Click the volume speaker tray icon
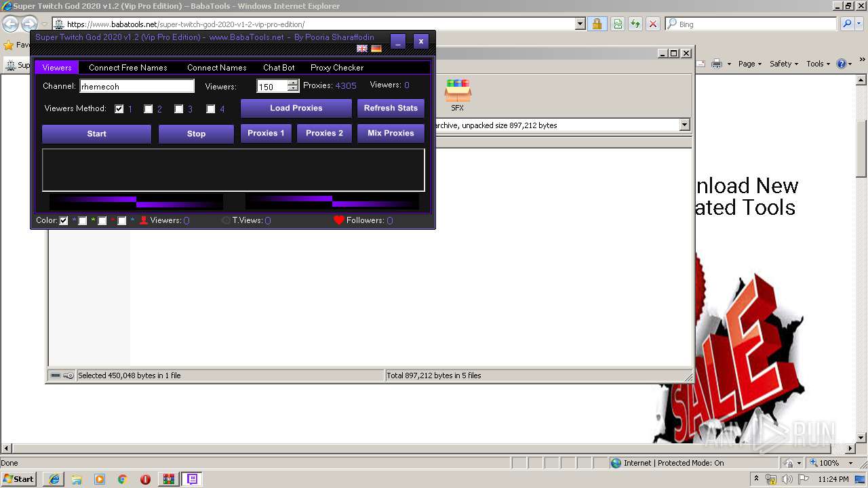The image size is (868, 488). [x=787, y=480]
